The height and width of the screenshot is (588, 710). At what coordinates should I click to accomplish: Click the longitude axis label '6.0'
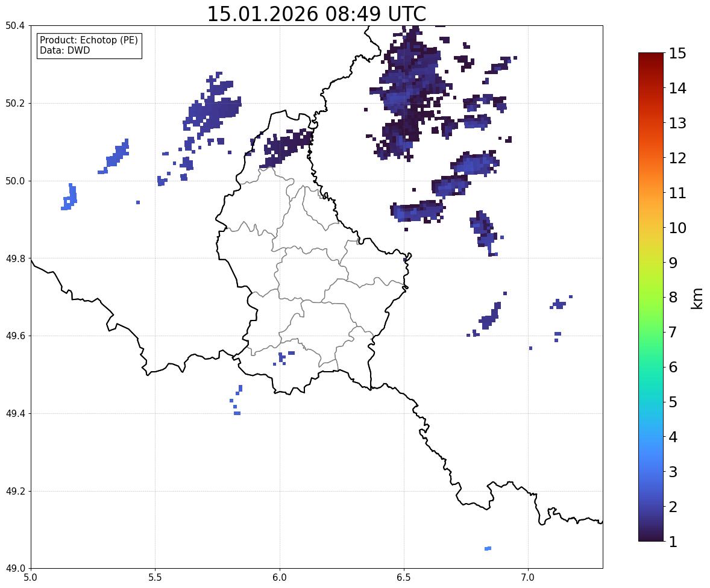[x=280, y=578]
